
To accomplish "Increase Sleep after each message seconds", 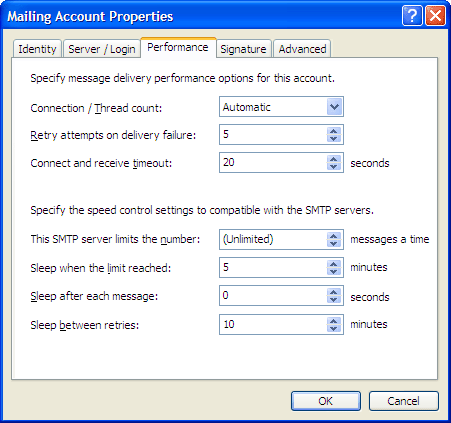I will click(x=334, y=292).
